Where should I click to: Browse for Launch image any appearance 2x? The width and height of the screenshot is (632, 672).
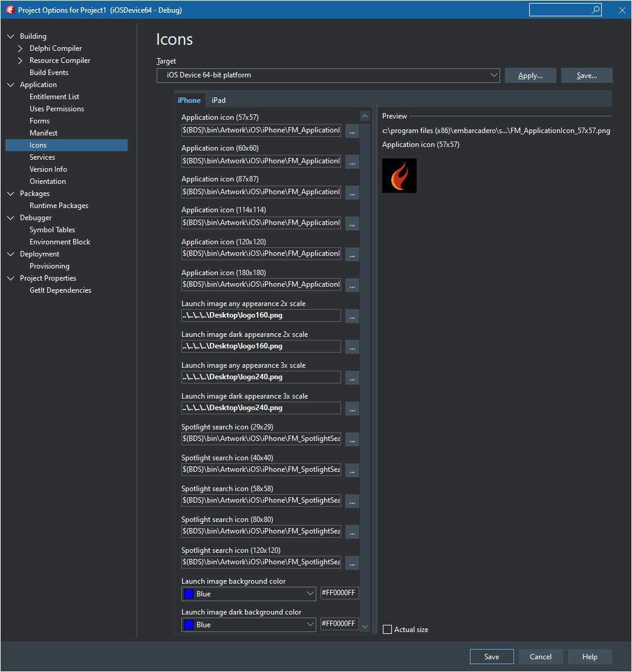pos(352,316)
